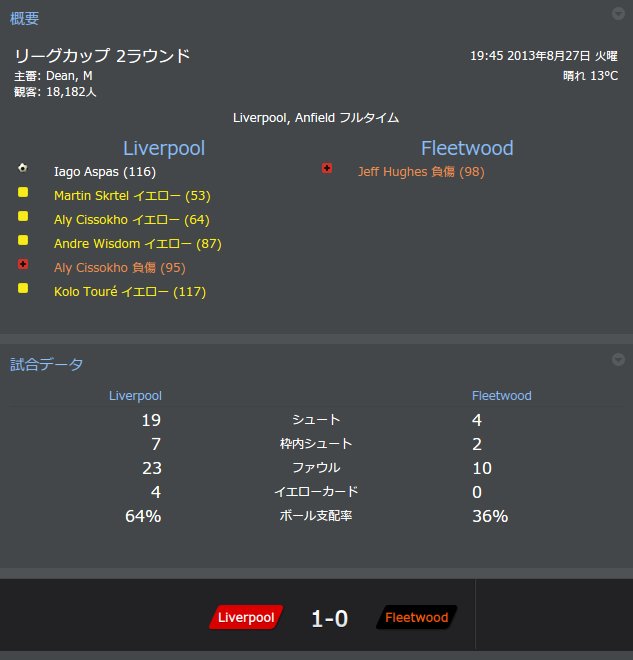Click the 概要 section title
Image resolution: width=633 pixels, height=660 pixels.
coord(24,19)
